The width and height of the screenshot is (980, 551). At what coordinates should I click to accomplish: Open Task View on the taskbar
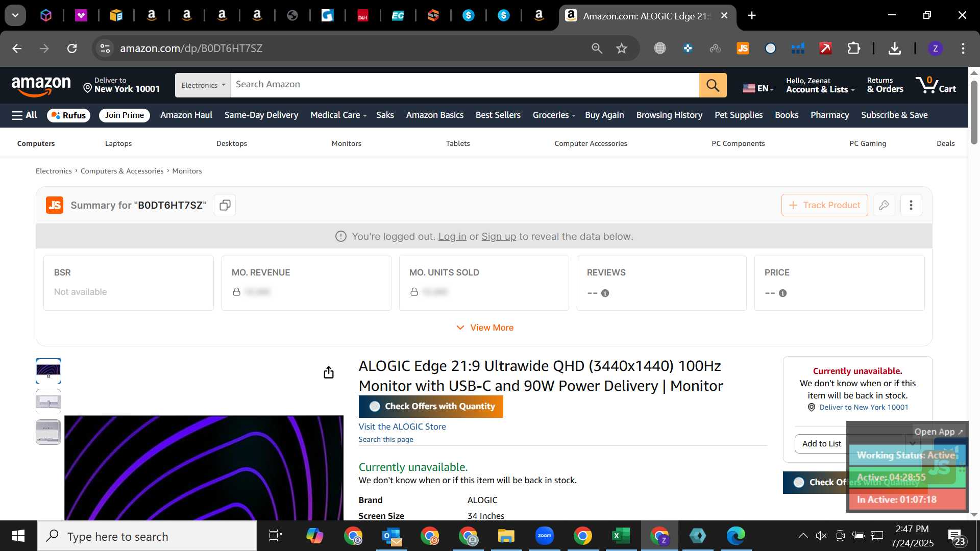(x=276, y=536)
